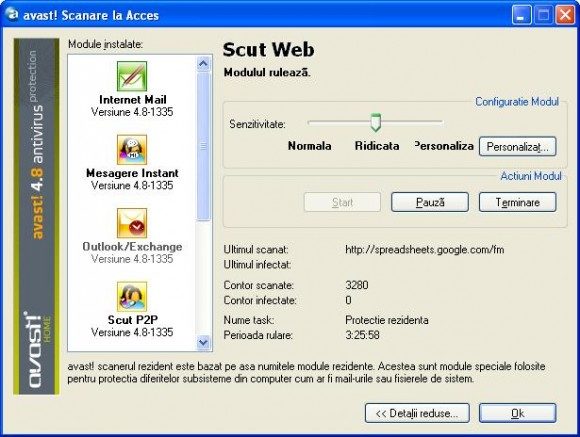Open the Personalizat... settings button

pos(517,147)
